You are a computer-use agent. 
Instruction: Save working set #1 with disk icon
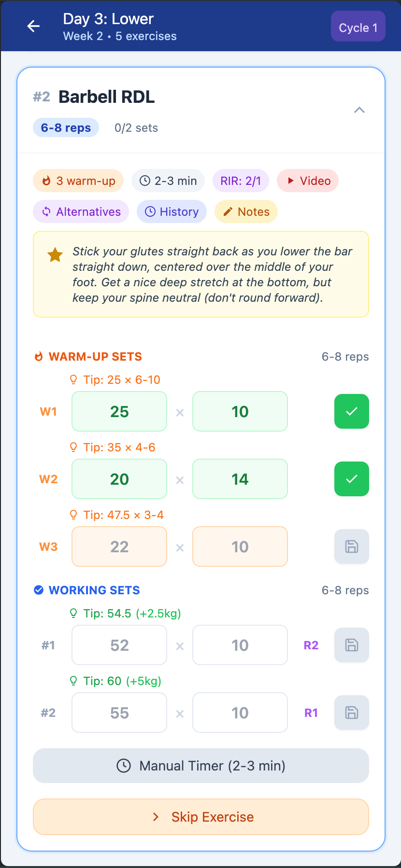pyautogui.click(x=351, y=645)
